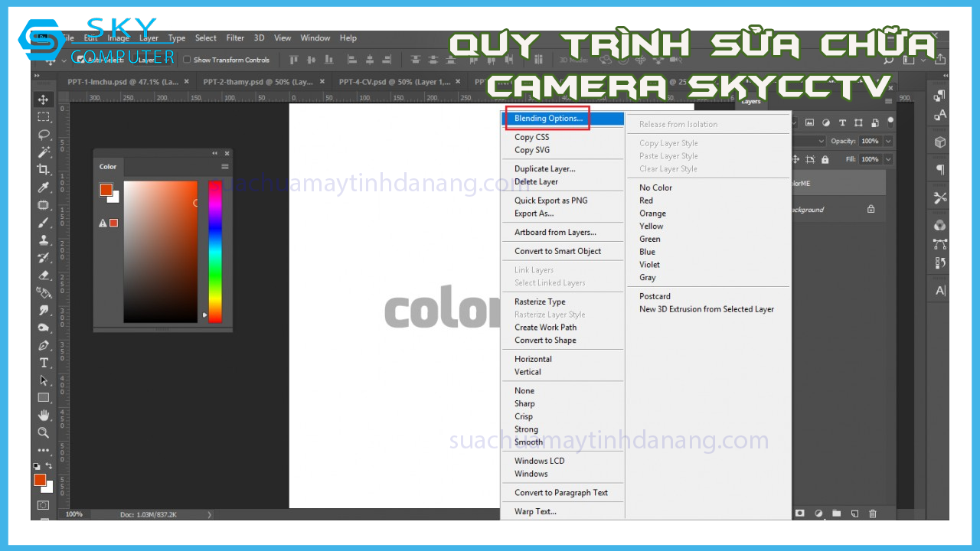The image size is (980, 551).
Task: Toggle the Auto-Select checkbox
Action: pos(81,60)
